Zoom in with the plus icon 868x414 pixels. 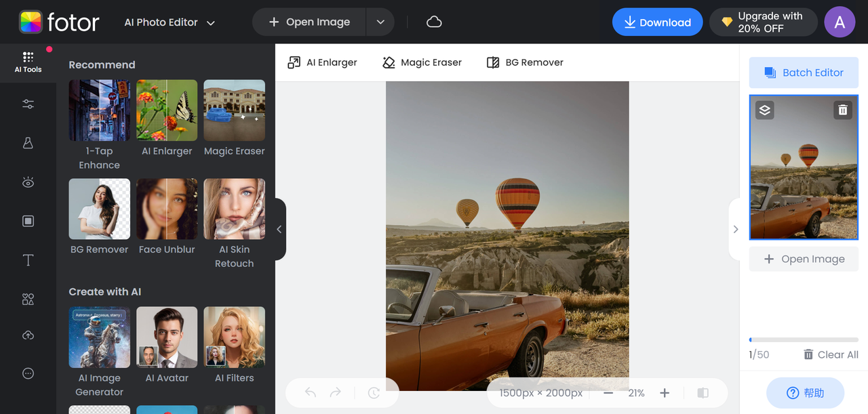pyautogui.click(x=665, y=393)
